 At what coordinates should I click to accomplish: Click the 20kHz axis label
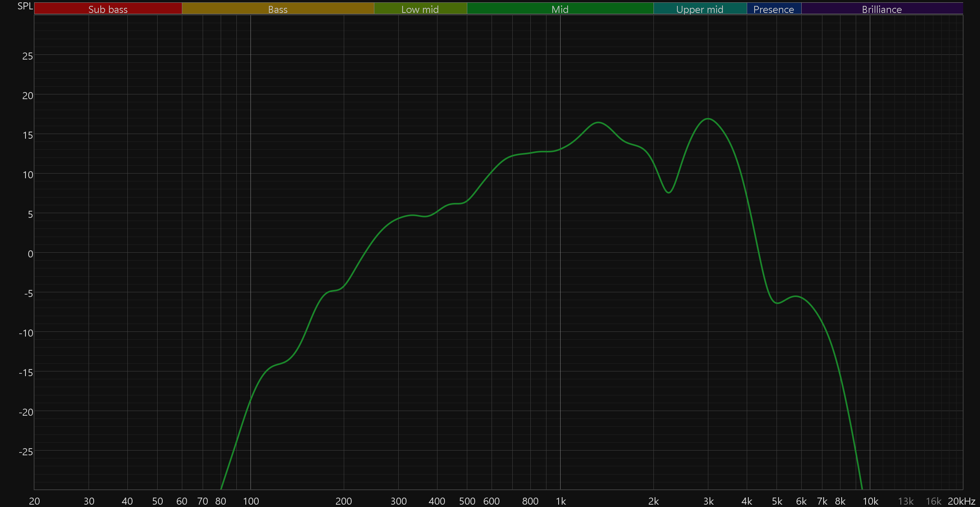962,501
